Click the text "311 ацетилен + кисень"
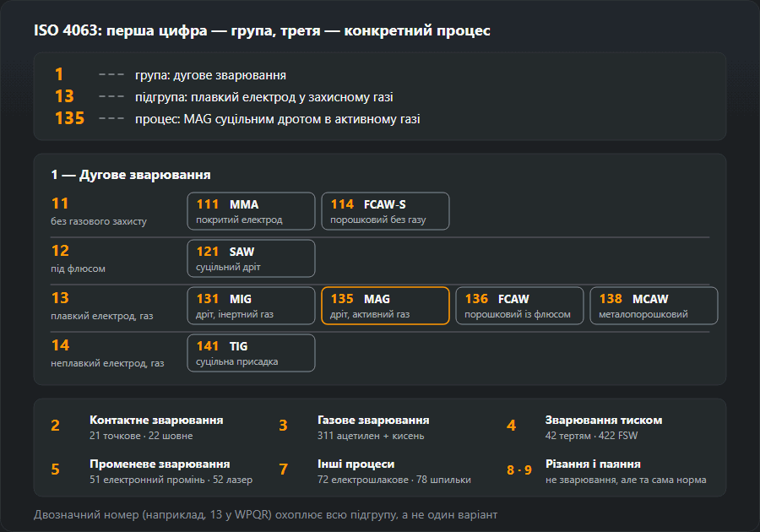The width and height of the screenshot is (760, 532). pos(371,436)
